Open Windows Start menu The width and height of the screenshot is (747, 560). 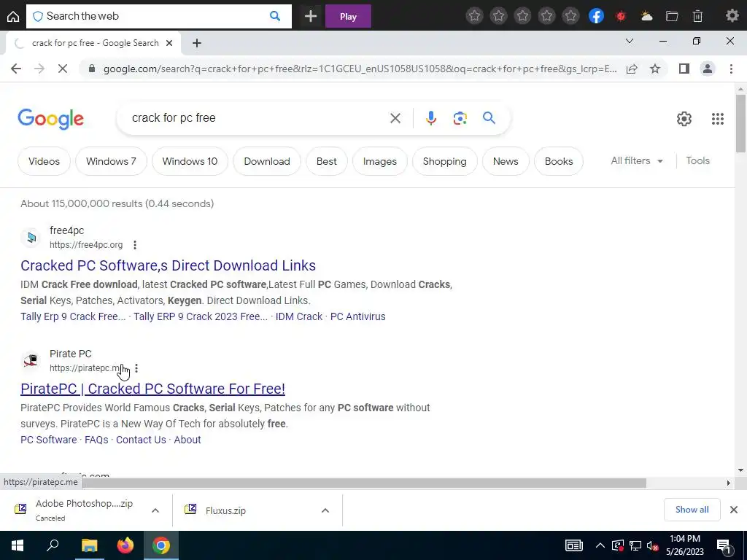18,545
